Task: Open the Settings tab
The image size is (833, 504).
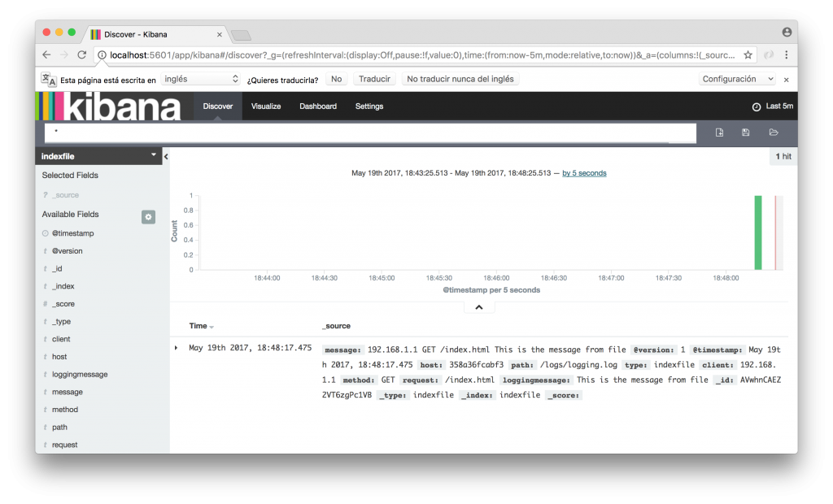Action: (x=369, y=106)
